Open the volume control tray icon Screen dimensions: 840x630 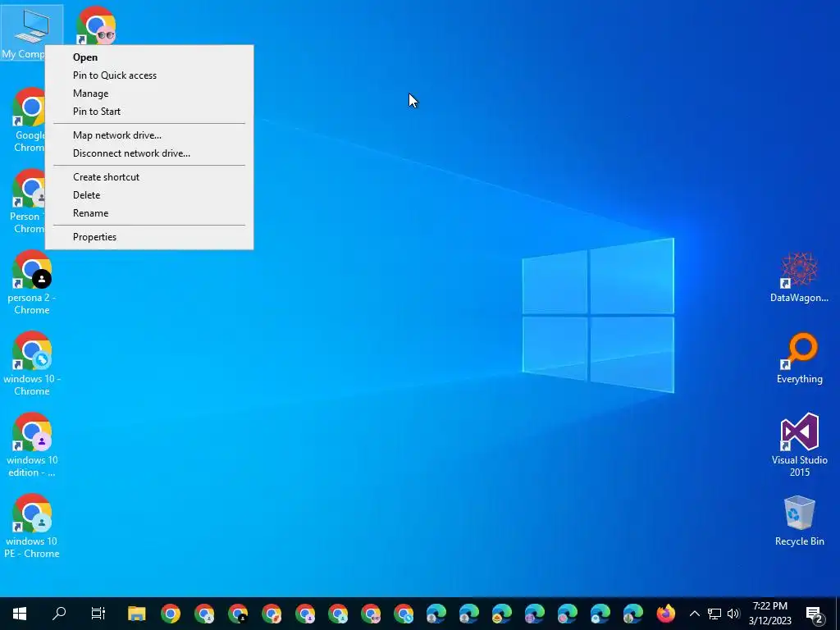point(733,614)
